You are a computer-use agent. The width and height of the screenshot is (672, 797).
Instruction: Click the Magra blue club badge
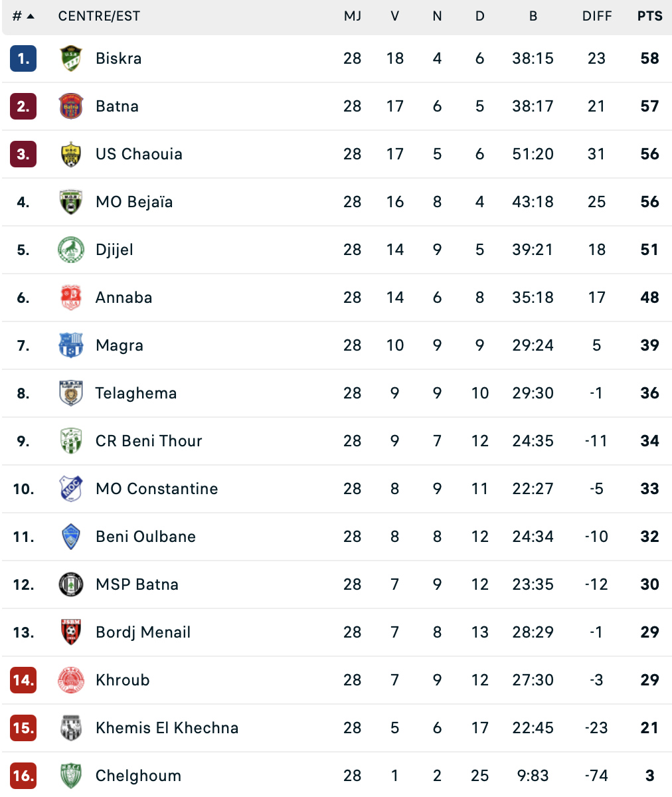[71, 345]
